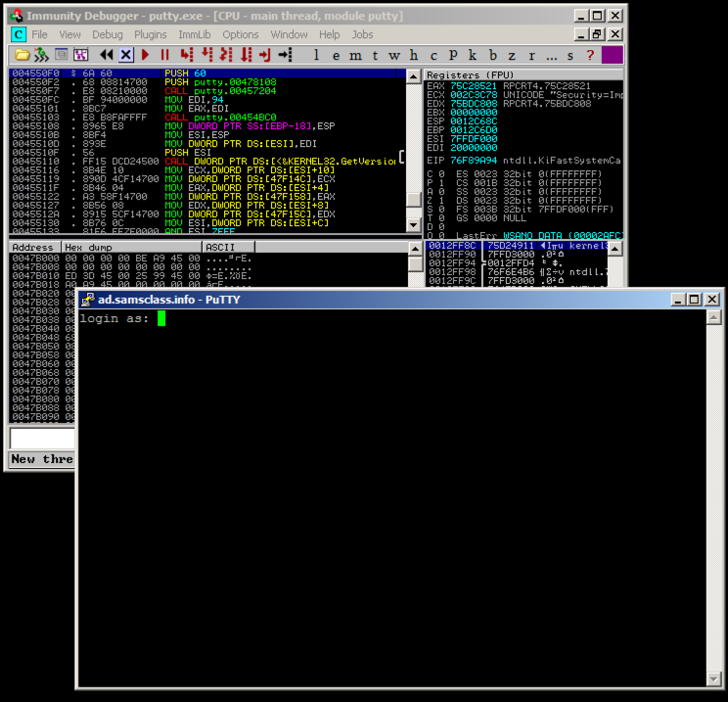Viewport: 728px width, 702px height.
Task: Open the Python shell toolbar icon
Action: click(62, 55)
